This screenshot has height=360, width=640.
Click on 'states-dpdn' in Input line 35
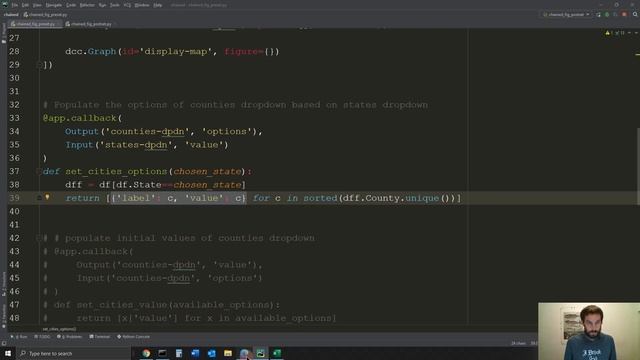[x=136, y=145]
